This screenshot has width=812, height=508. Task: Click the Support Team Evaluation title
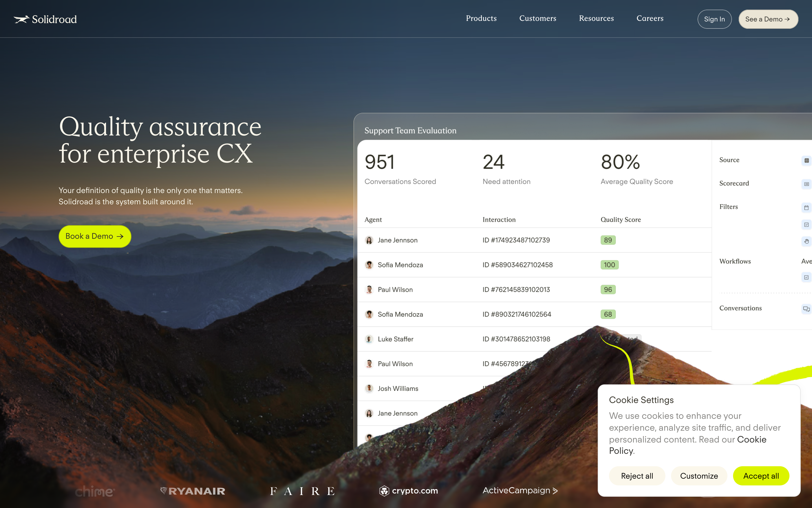(x=410, y=131)
